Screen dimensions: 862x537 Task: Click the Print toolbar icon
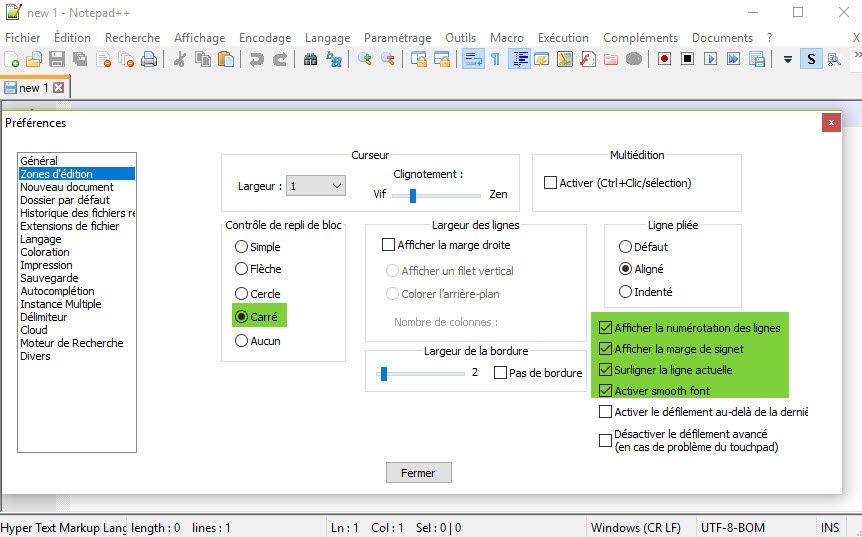point(149,59)
